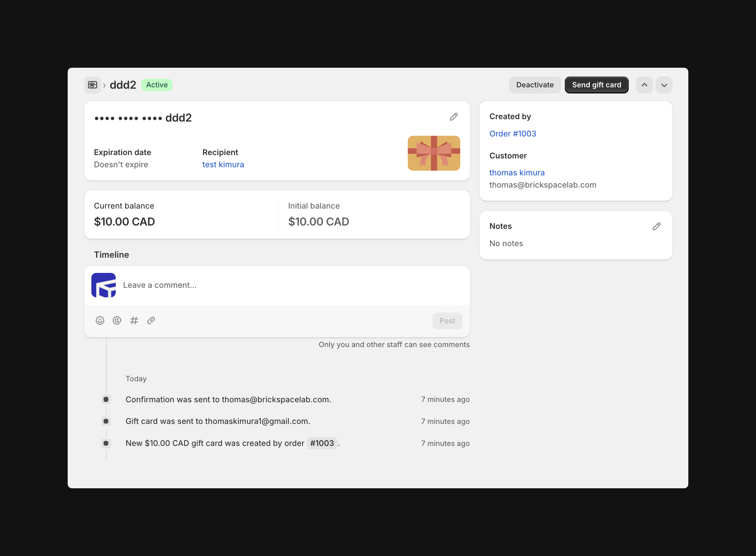Mention staff with @ icon
The image size is (756, 556).
click(117, 320)
